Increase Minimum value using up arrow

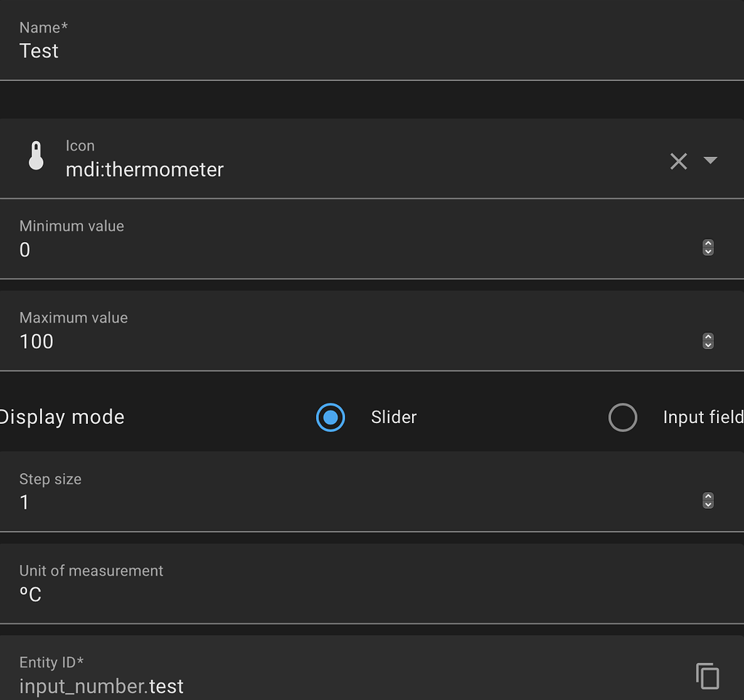click(x=708, y=244)
